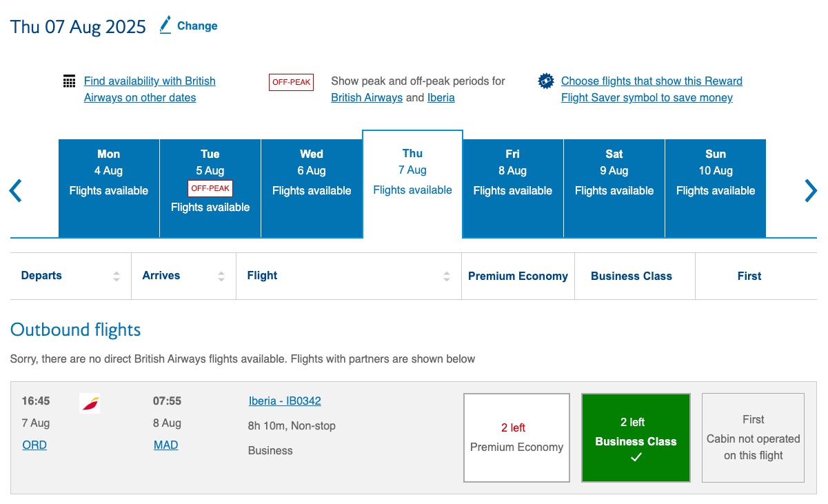Viewport: 828px width, 504px height.
Task: Sort using the Flight column sort arrows
Action: 447,275
